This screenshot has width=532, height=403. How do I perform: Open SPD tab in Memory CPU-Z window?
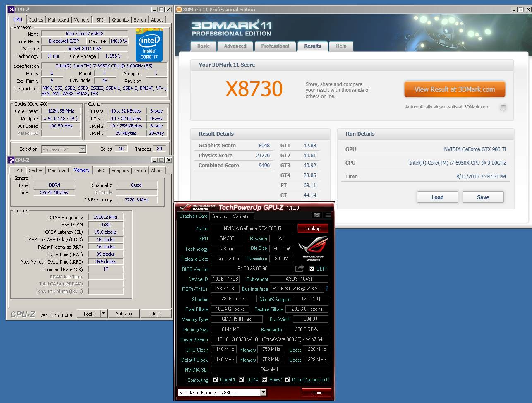101,170
